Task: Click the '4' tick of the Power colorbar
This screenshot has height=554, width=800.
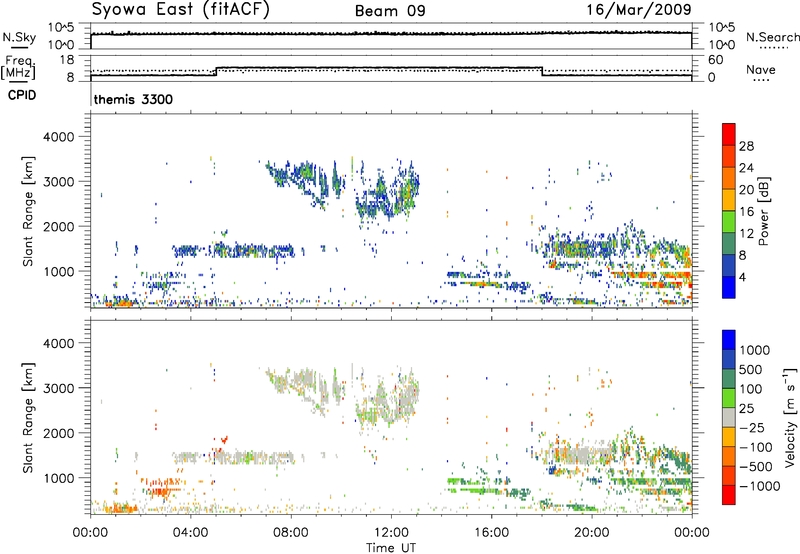Action: point(742,277)
